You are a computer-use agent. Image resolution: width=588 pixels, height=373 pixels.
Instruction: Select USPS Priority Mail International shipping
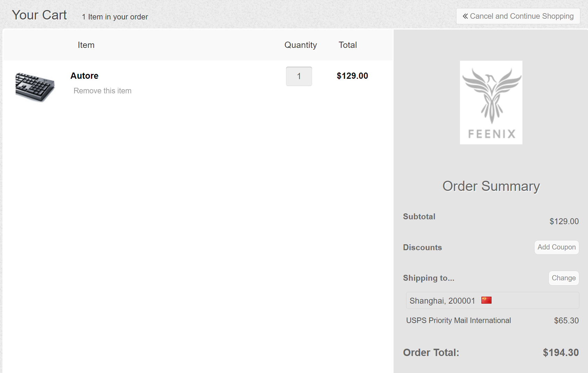click(458, 321)
